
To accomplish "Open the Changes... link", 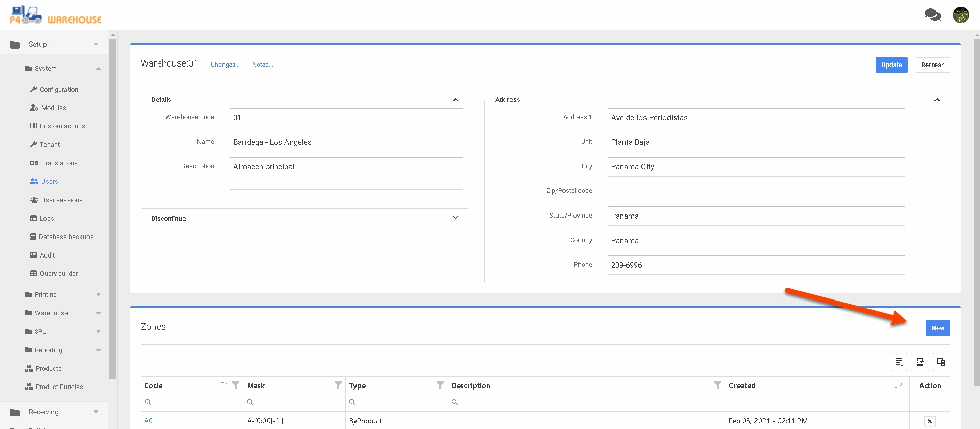I will [225, 65].
